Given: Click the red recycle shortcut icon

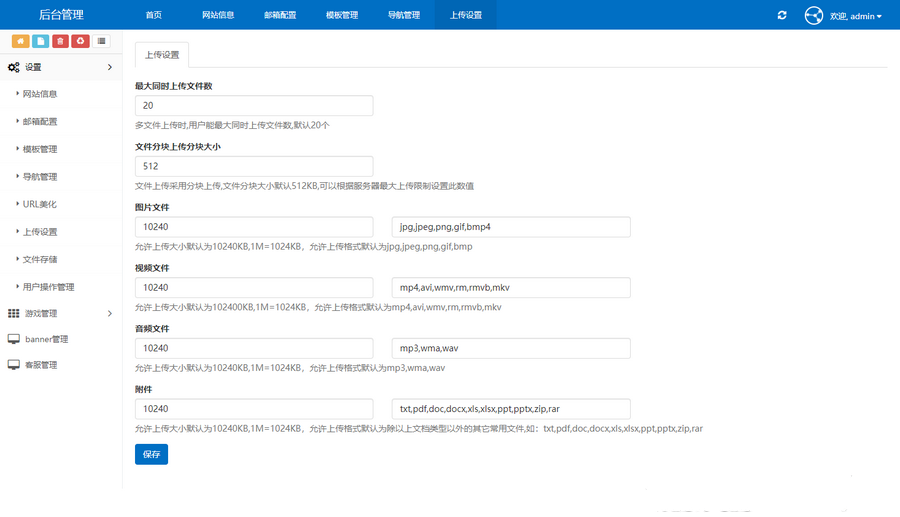Looking at the screenshot, I should (80, 41).
